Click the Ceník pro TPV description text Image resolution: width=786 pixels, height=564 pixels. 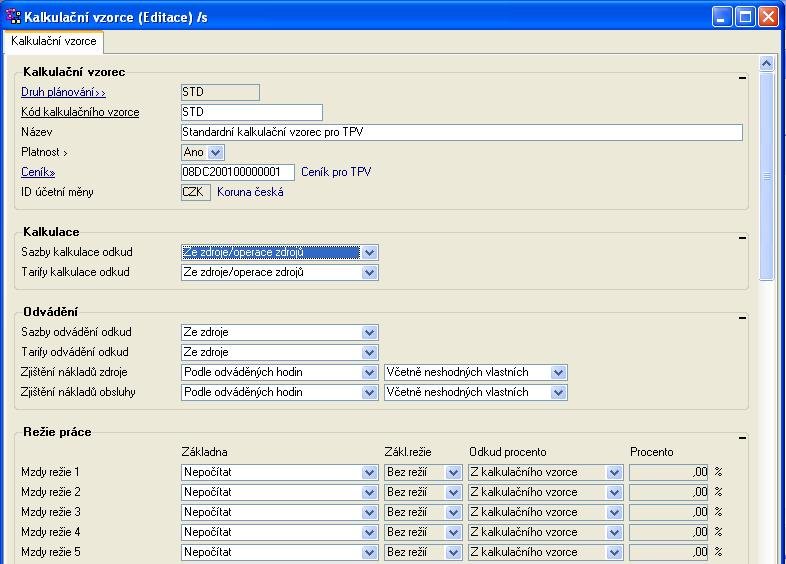(336, 172)
